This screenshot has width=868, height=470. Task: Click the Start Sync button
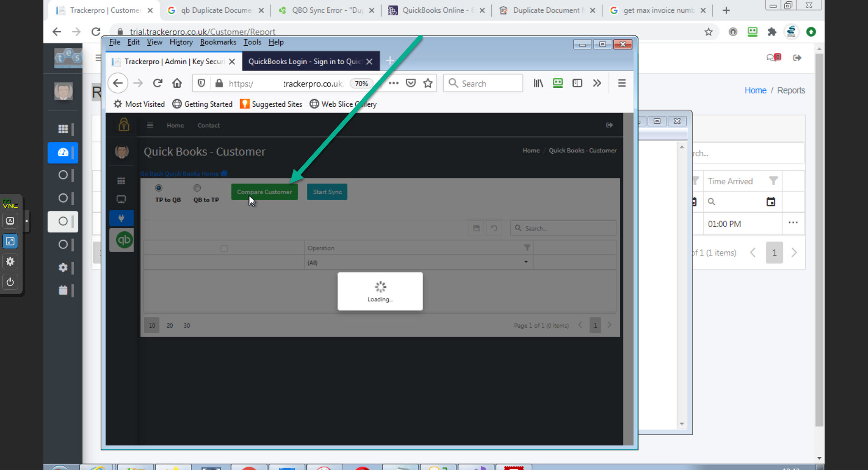(327, 192)
